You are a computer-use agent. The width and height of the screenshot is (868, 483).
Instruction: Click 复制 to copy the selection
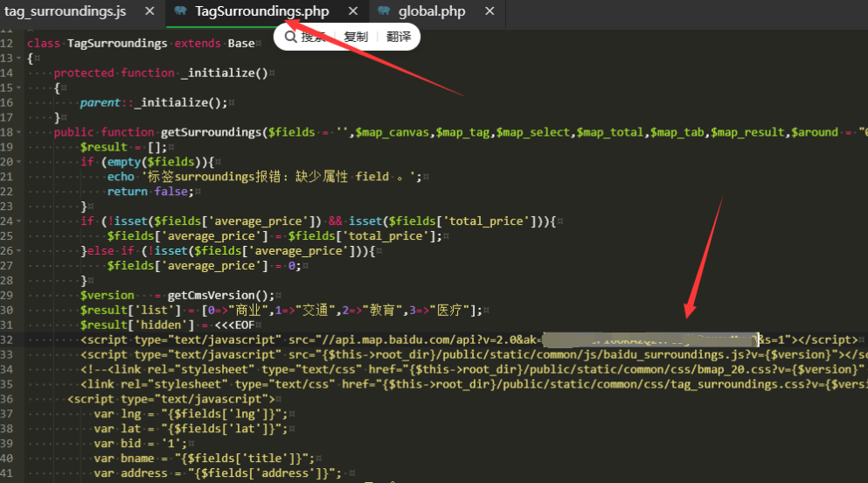click(x=356, y=37)
